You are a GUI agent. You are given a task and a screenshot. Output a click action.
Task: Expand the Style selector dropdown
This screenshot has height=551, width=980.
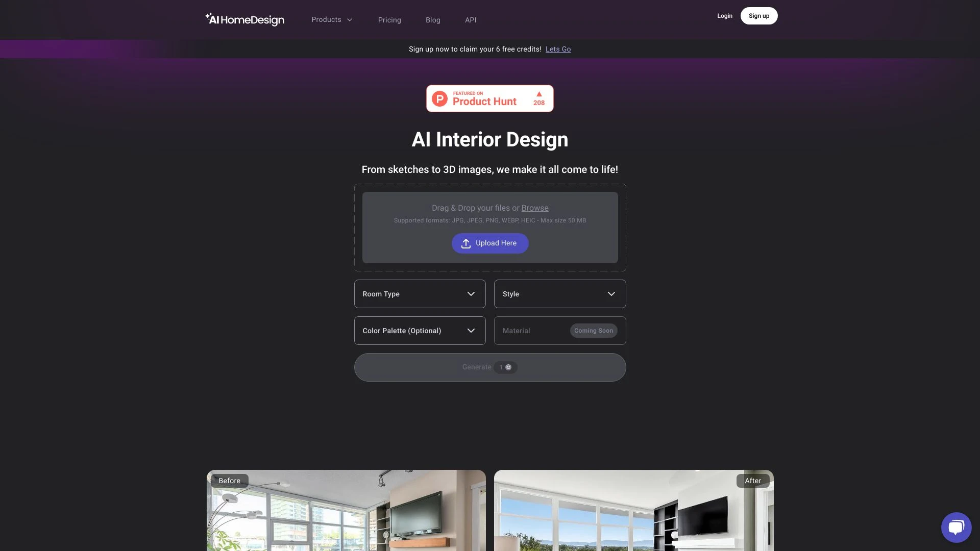tap(559, 294)
